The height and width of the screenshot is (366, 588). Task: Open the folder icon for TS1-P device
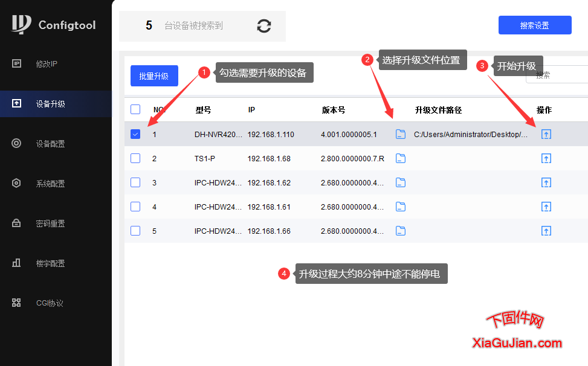[x=400, y=158]
